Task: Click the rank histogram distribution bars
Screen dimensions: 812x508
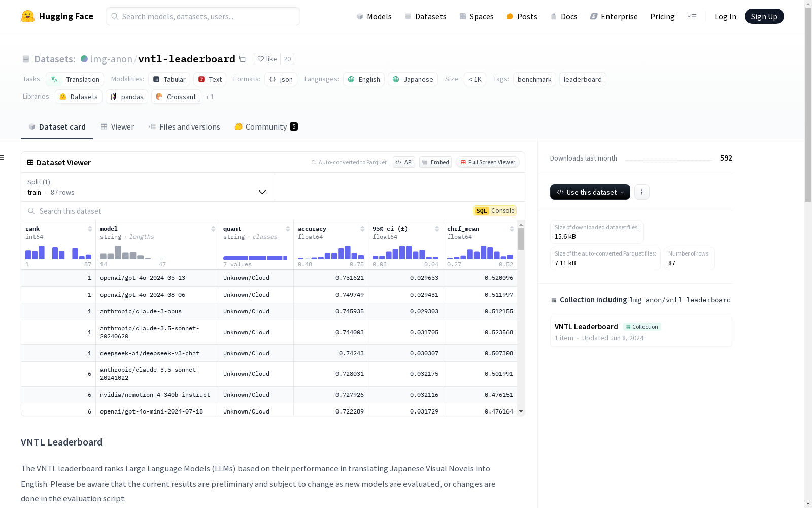Action: tap(58, 252)
